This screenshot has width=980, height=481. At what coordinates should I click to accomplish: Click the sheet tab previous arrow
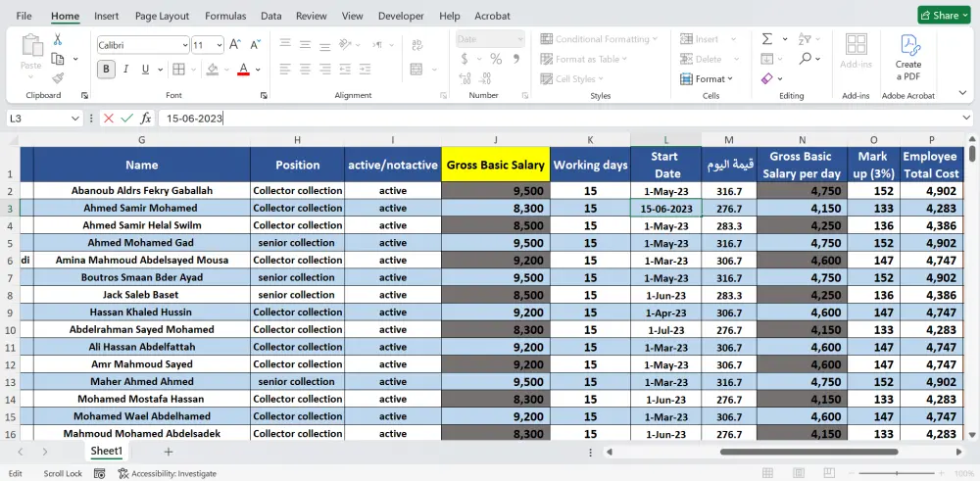[x=21, y=452]
